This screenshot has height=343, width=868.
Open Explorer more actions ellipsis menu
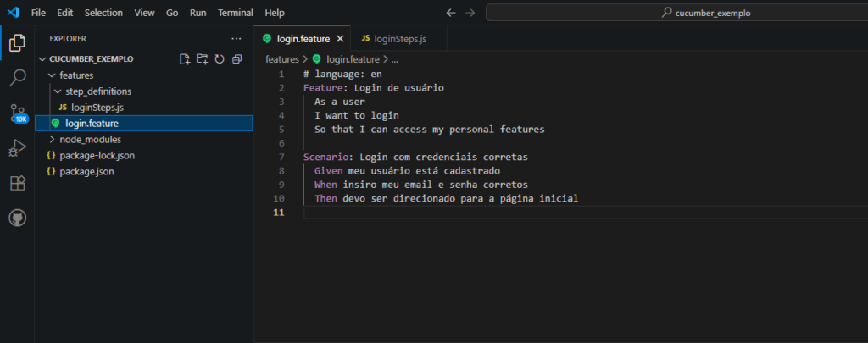[x=236, y=39]
